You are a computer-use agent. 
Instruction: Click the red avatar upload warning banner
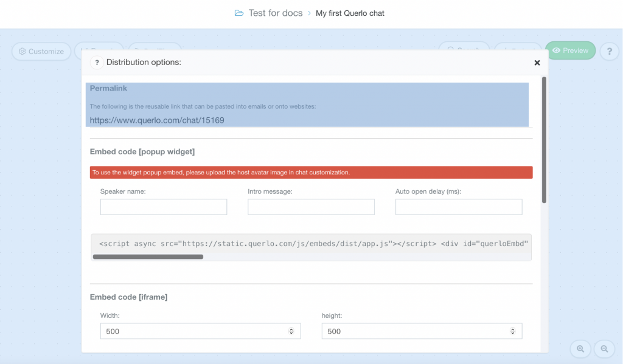pos(311,172)
